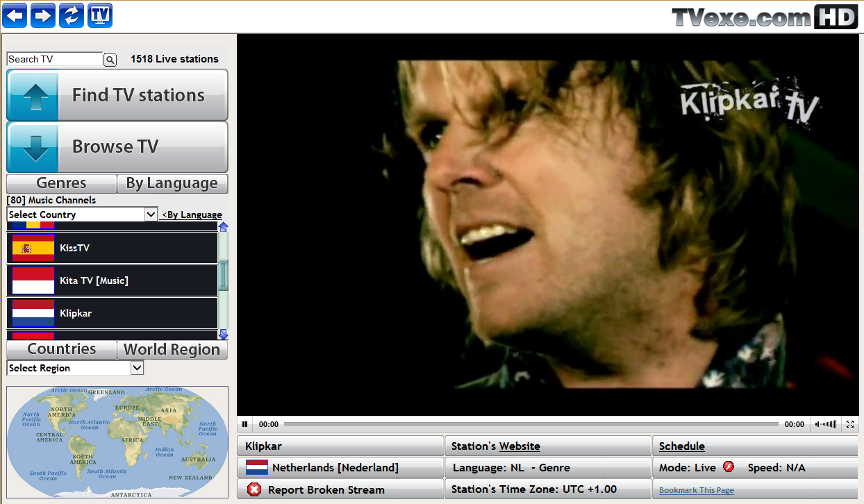
Task: Click the 1518 Live stations text
Action: click(x=174, y=59)
